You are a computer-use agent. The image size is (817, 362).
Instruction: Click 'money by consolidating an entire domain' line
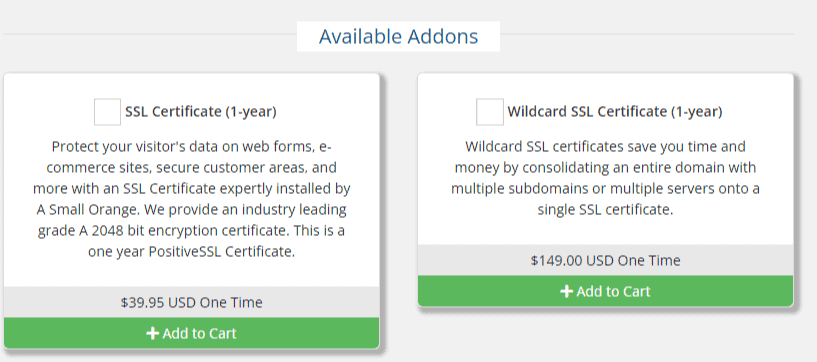(x=605, y=168)
